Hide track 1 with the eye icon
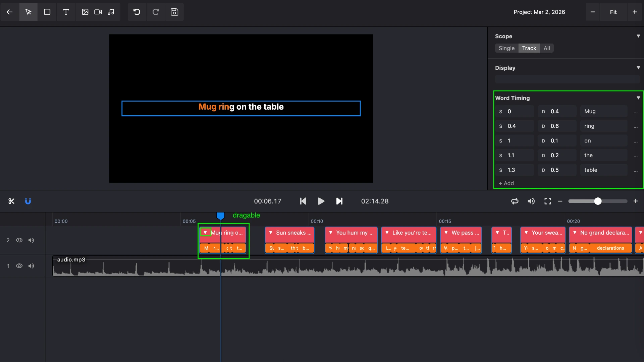The image size is (644, 362). point(19,266)
